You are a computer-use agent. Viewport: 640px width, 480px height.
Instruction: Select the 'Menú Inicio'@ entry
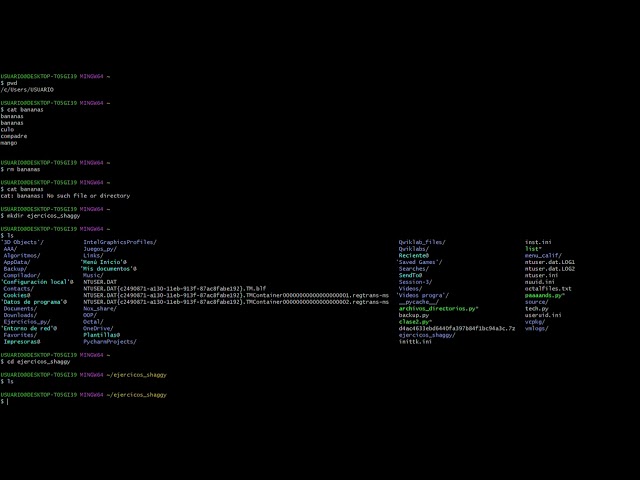click(x=104, y=262)
